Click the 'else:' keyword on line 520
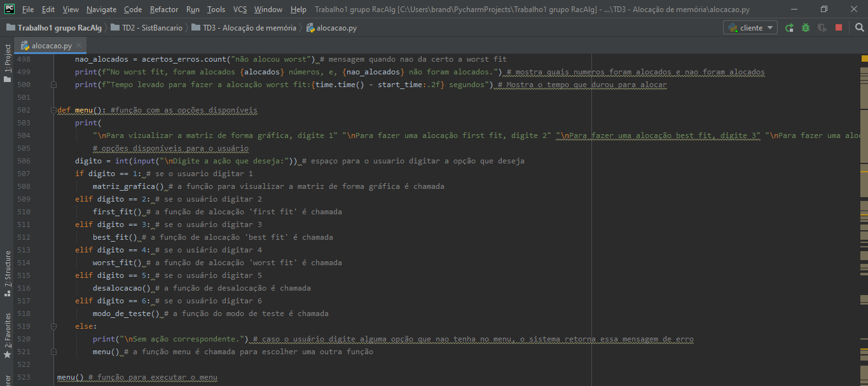Viewport: 868px width, 386px height. (x=86, y=326)
